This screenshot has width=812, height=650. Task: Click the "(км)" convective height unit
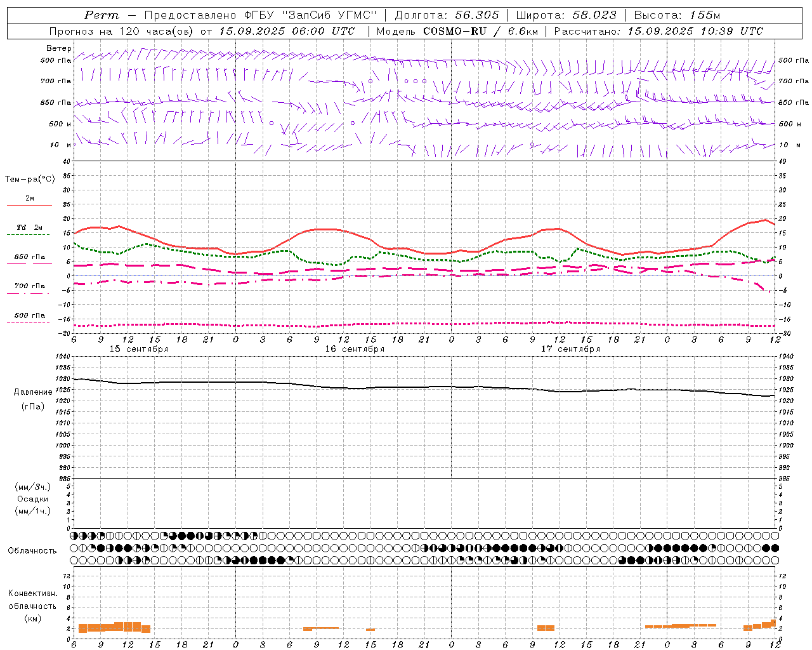click(33, 618)
